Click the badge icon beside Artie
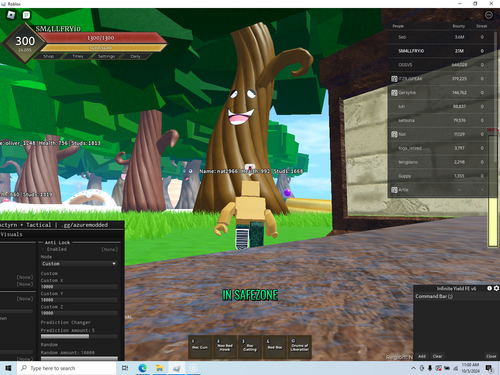 394,190
